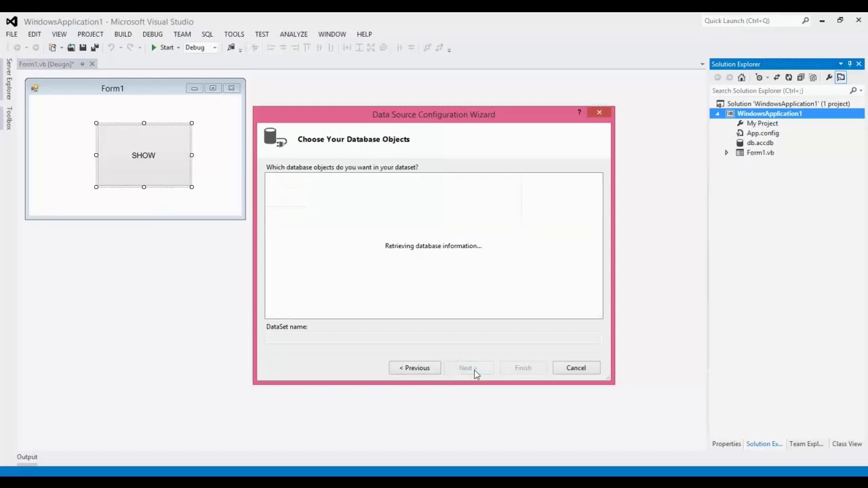Close the Form1.vb [Design] tab
Screen dimensions: 868x488
[x=93, y=64]
